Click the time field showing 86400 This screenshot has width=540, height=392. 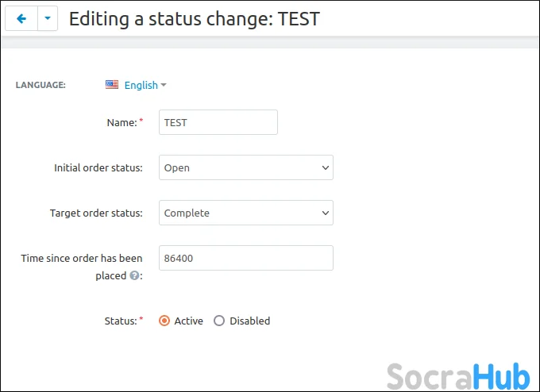tap(245, 258)
